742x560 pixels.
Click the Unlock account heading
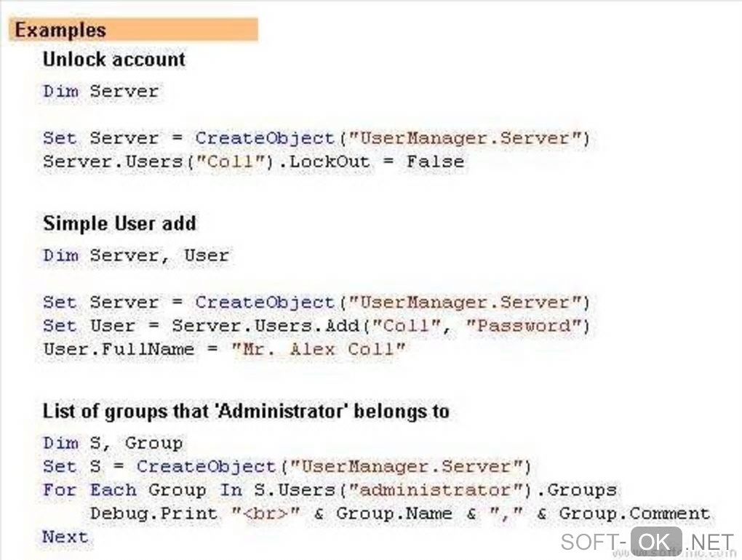pyautogui.click(x=114, y=60)
